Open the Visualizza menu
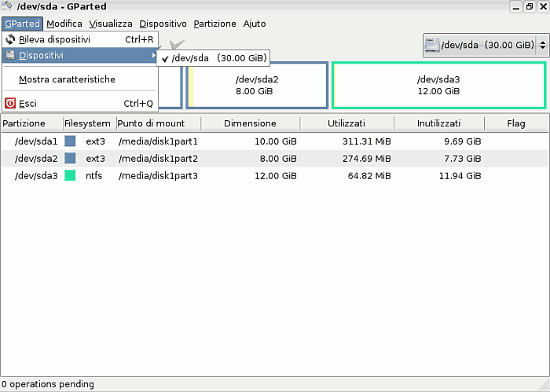550x392 pixels. pos(110,24)
